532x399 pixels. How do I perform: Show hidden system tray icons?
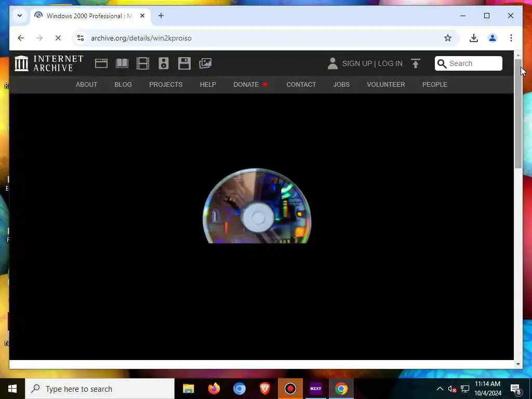point(440,389)
